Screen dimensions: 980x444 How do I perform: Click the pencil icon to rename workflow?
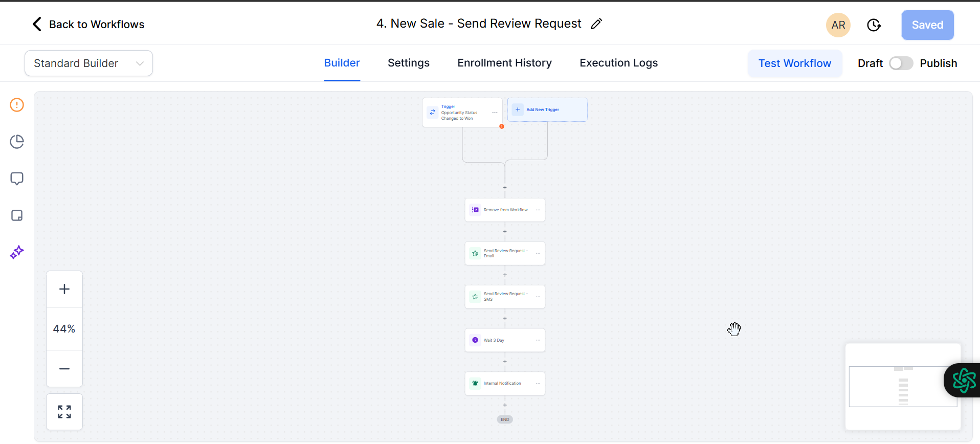596,24
